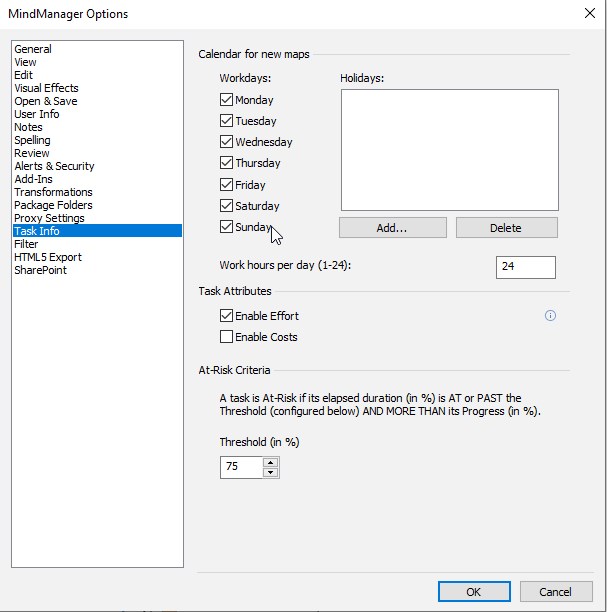Increase threshold with the up arrow
The image size is (607, 612).
coord(270,462)
